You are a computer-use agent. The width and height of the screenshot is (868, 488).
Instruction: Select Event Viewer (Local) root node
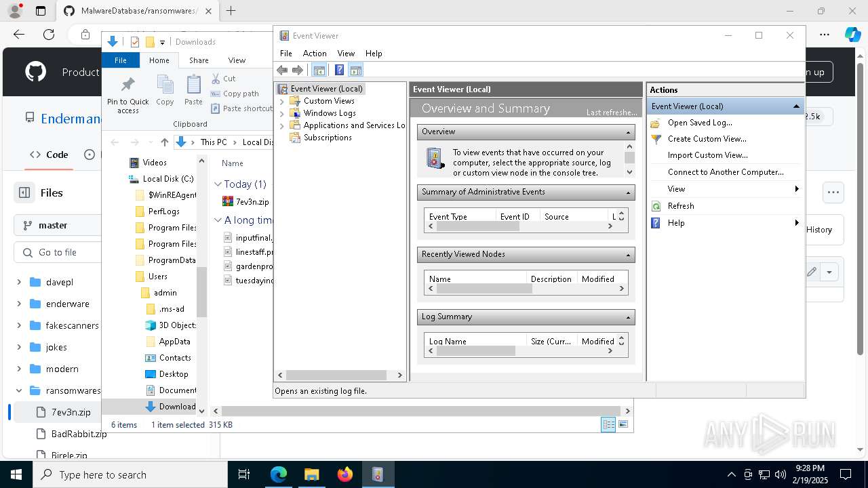point(321,89)
